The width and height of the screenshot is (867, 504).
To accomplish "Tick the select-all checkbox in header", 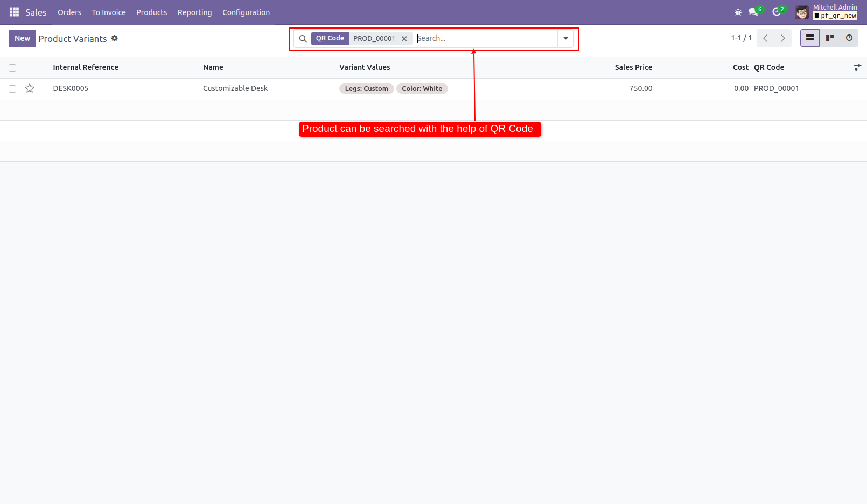I will coord(12,67).
